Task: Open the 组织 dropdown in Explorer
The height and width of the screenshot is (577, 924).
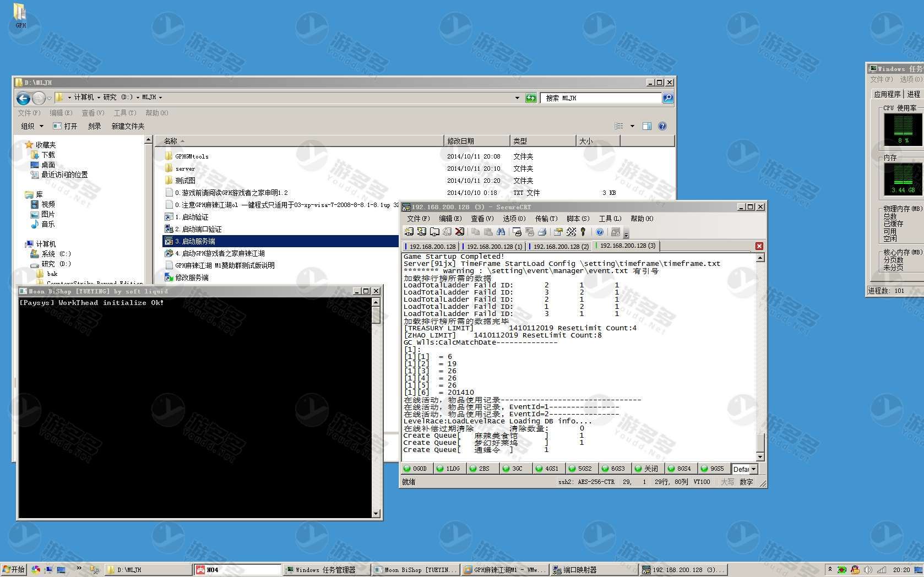Action: pos(32,126)
